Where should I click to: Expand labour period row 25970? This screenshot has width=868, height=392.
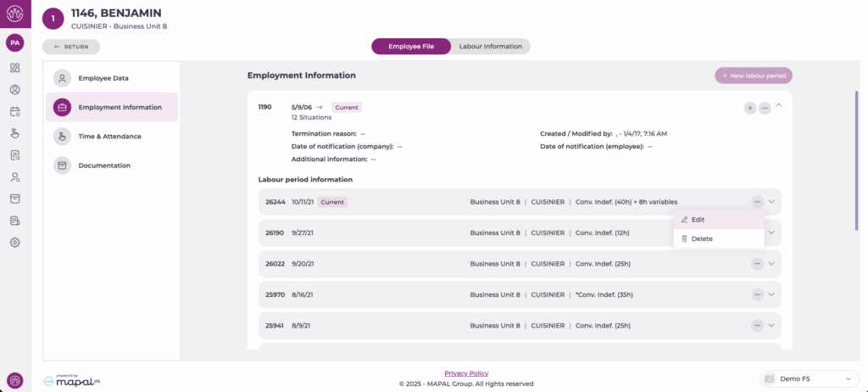point(771,294)
